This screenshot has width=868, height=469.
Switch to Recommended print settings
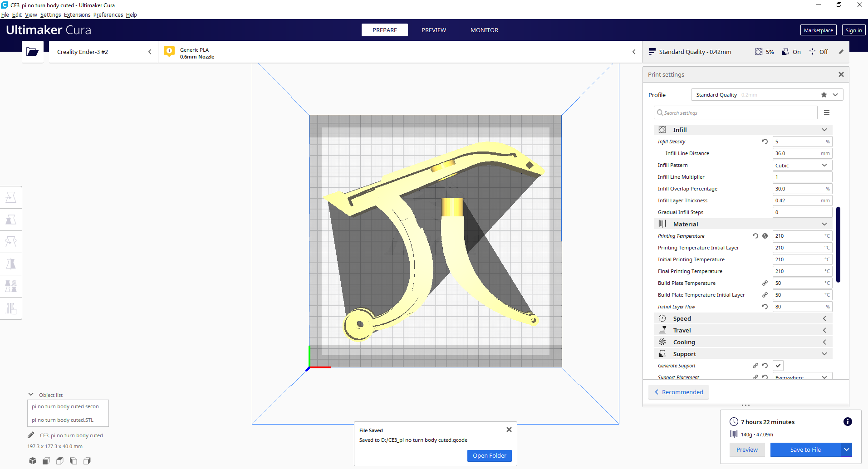point(679,392)
